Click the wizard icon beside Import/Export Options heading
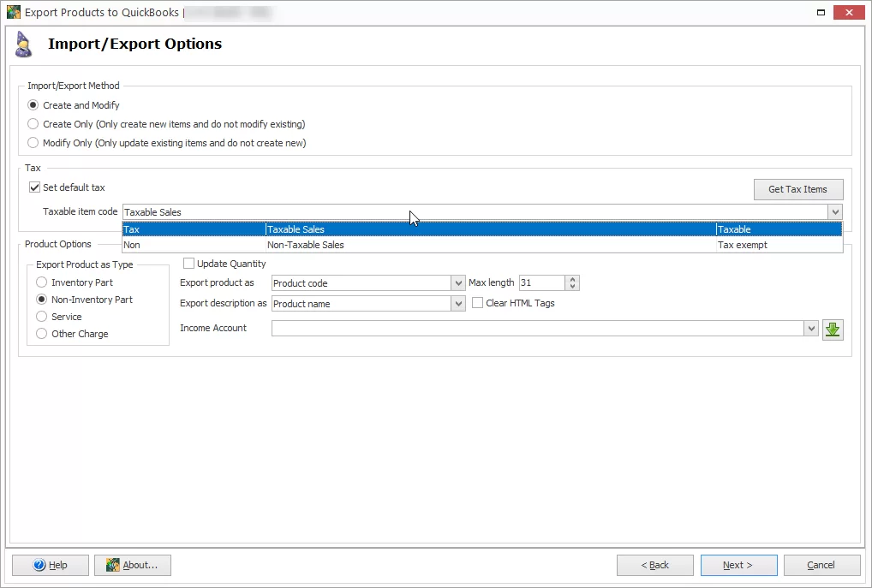This screenshot has height=588, width=872. (23, 44)
